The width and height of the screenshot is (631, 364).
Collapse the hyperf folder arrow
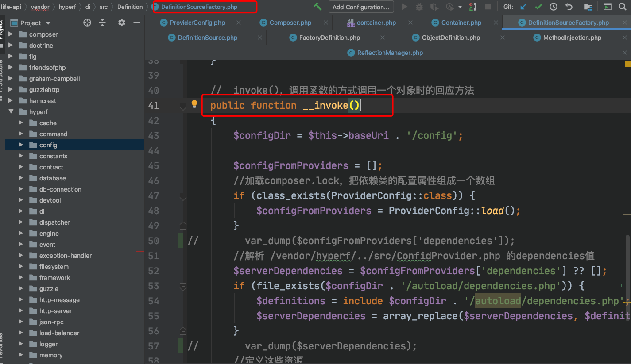coord(11,112)
